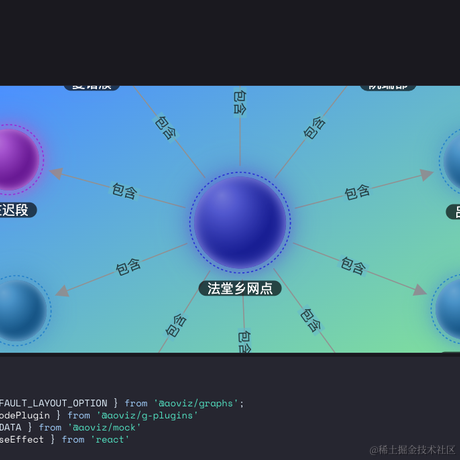
Task: Click the '@aoviz/g-plugins' import string
Action: [x=147, y=415]
